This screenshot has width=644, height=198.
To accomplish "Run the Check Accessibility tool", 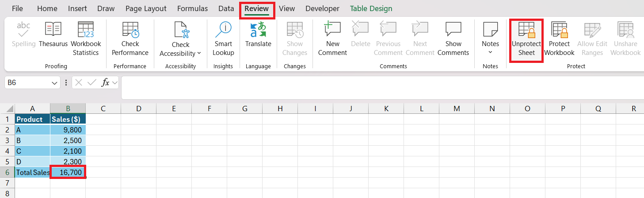I will (180, 39).
